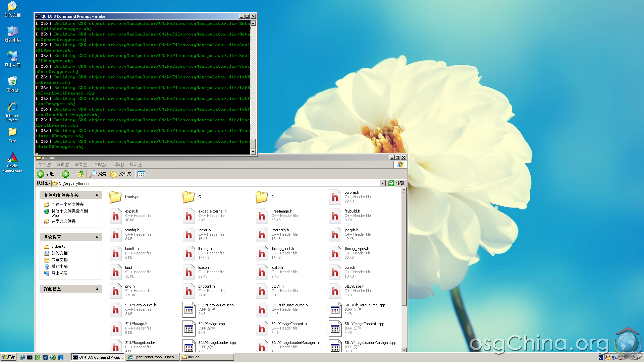Viewport: 644px width, 362px height.
Task: Click 将这个文件夹发布到 Web link
Action: (69, 213)
